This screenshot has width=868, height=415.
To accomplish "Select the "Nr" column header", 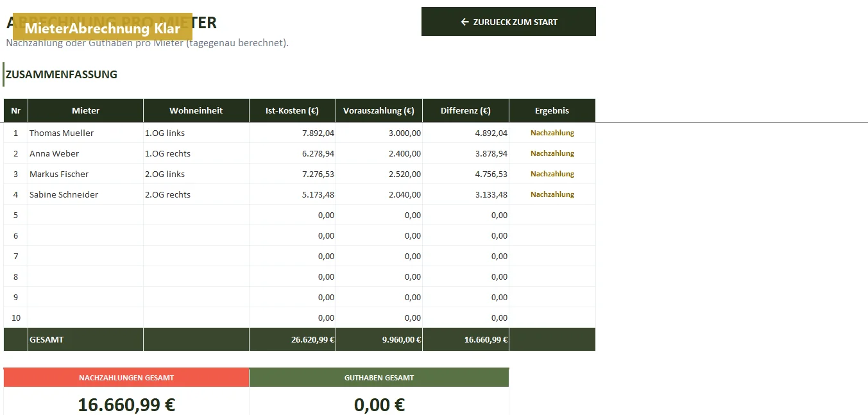I will click(x=16, y=110).
